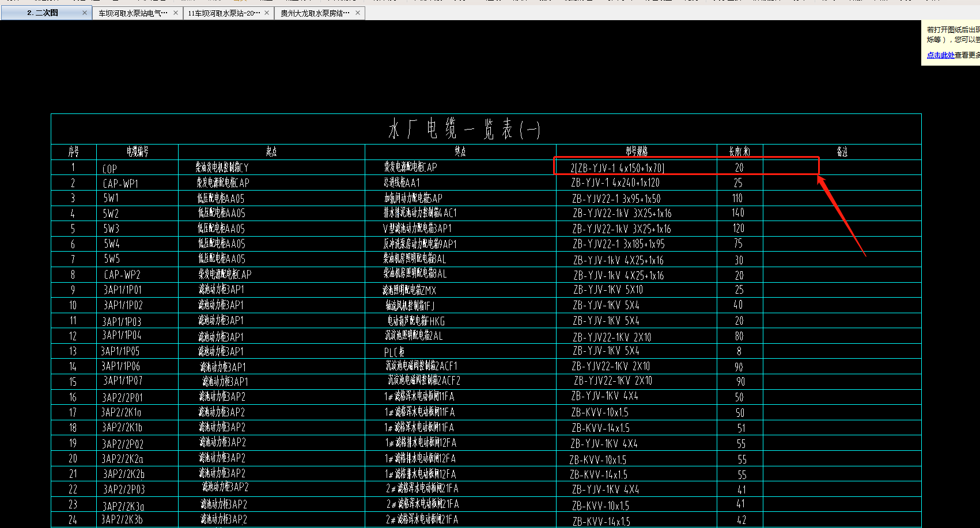Click the 终点 column header

[x=460, y=151]
